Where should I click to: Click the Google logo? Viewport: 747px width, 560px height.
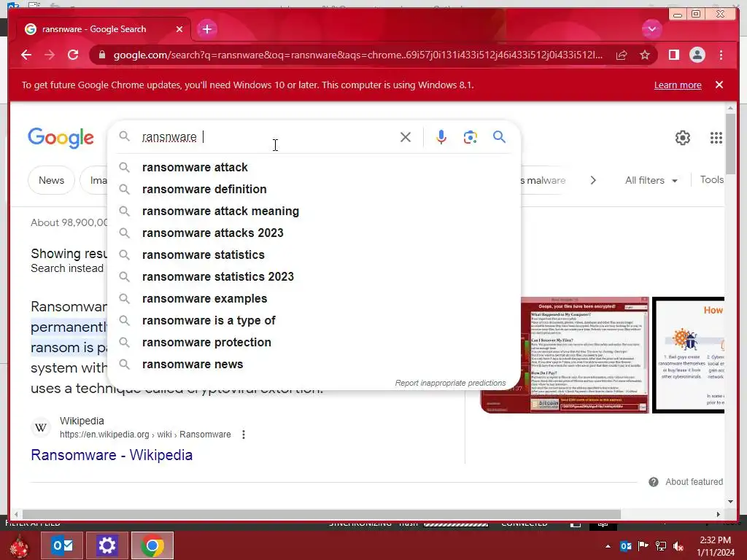(x=61, y=138)
